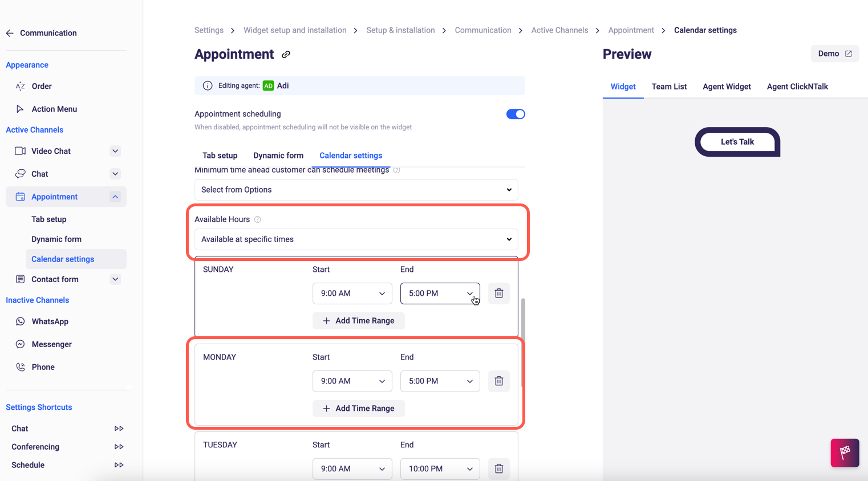The height and width of the screenshot is (481, 868).
Task: Open Dynamic form in sidebar submenu
Action: click(56, 239)
